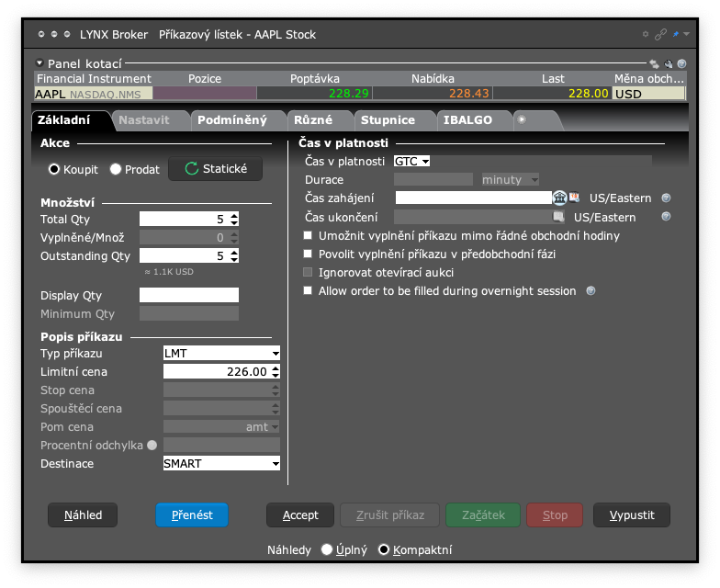The height and width of the screenshot is (588, 720).
Task: Click the Nabídka price 228.43
Action: coord(468,94)
